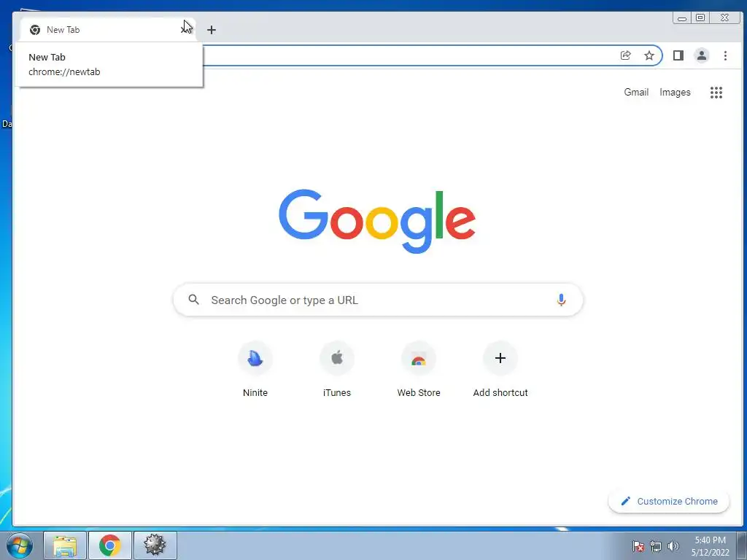This screenshot has width=747, height=560.
Task: Minimize the Chrome window
Action: pos(682,18)
